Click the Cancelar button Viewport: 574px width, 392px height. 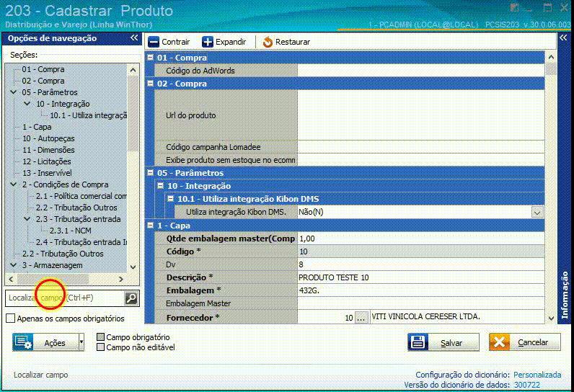(524, 342)
